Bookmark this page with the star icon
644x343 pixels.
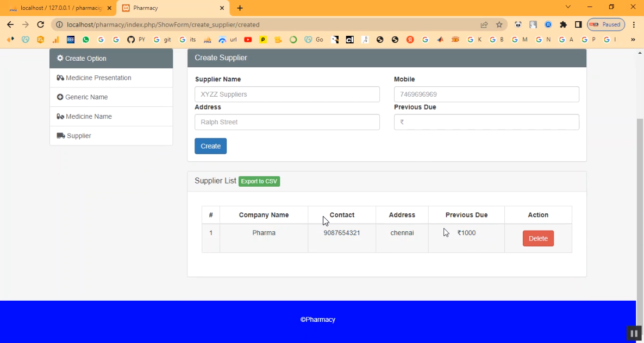coord(499,24)
